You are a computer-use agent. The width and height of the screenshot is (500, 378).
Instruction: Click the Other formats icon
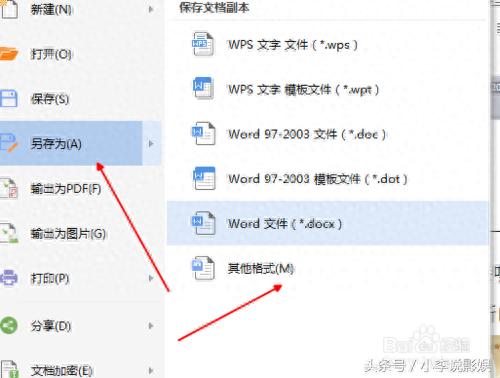click(x=203, y=268)
